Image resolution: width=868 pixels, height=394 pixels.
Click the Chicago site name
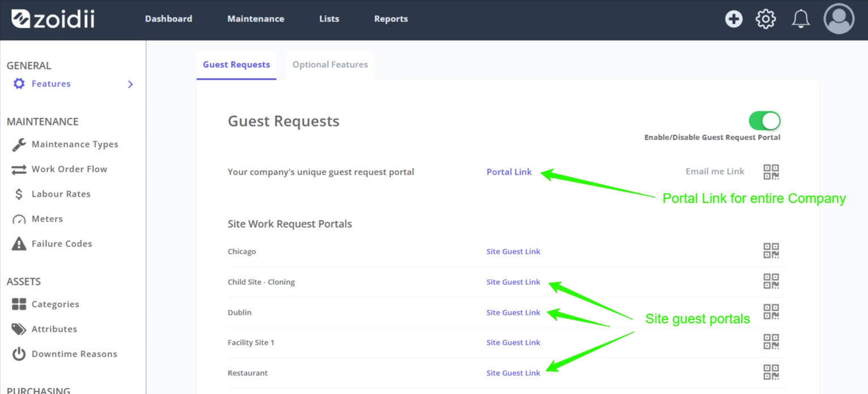click(x=242, y=252)
